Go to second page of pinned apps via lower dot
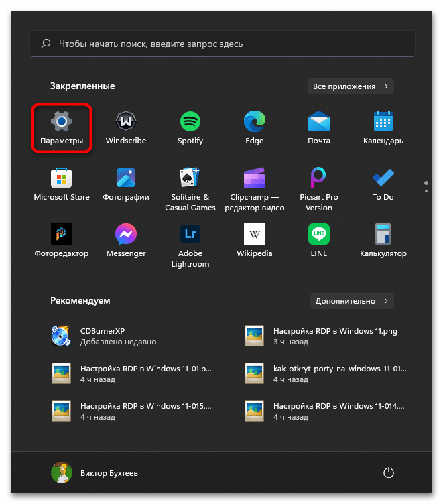 coord(426,191)
